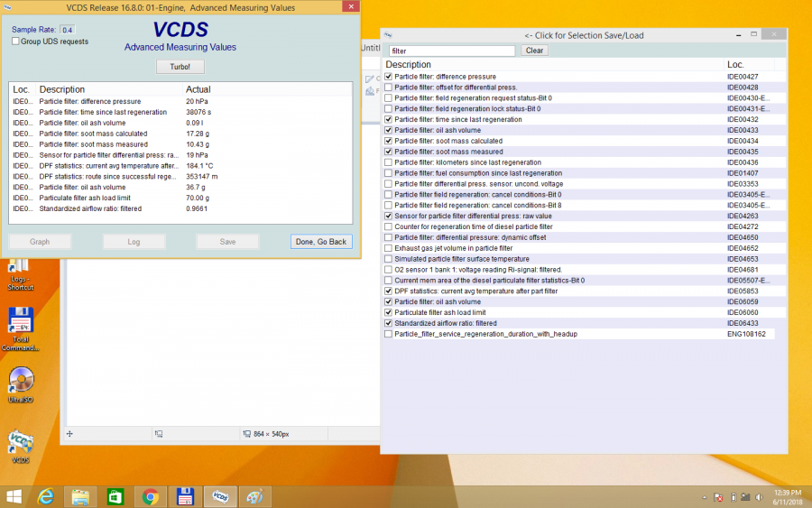Check Particle filter: offset for differential press.
Viewport: 812px width, 508px height.
point(388,88)
